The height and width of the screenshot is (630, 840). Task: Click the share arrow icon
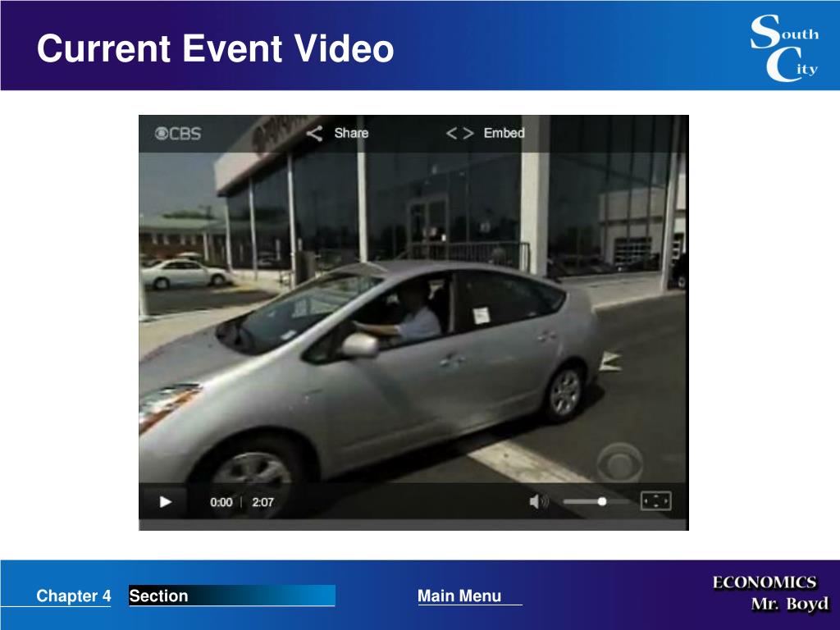coord(314,134)
